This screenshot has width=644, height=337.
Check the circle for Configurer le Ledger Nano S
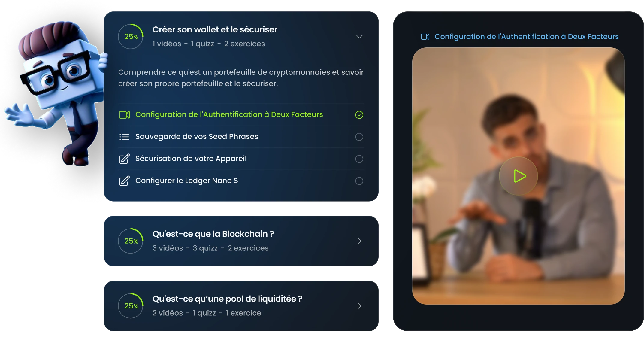pos(359,181)
